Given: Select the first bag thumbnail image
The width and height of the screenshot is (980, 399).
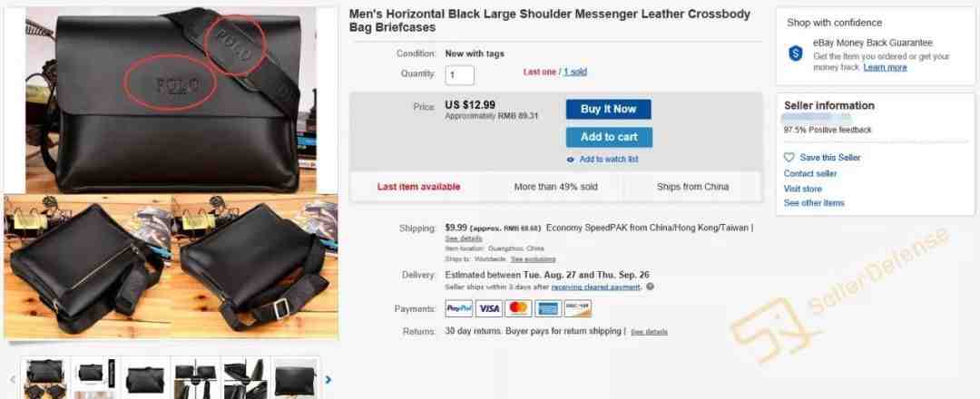Looking at the screenshot, I should [x=45, y=378].
